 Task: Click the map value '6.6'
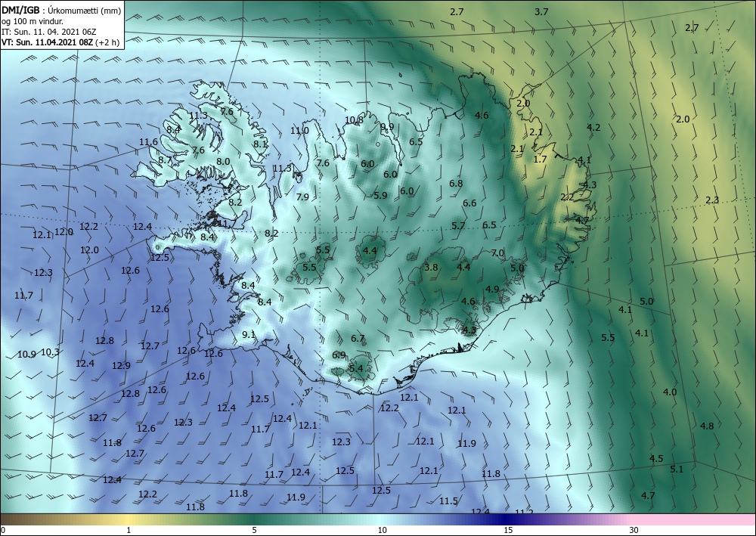(x=469, y=203)
